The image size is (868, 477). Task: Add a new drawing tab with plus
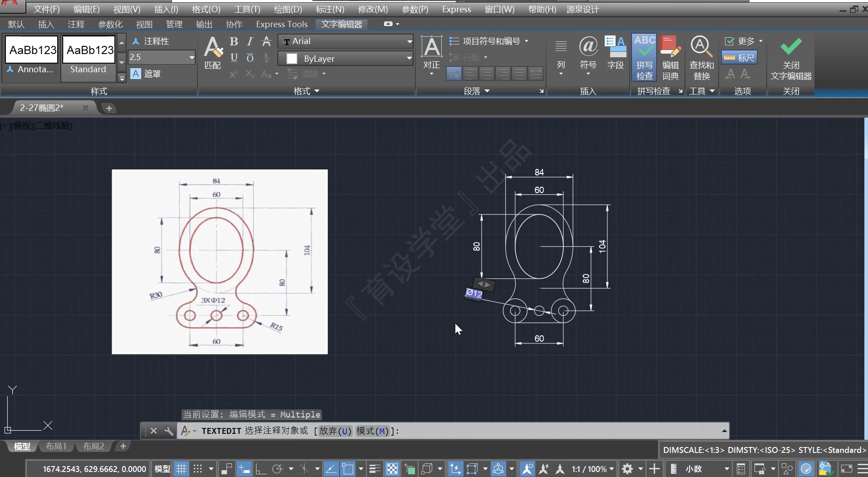coord(109,108)
